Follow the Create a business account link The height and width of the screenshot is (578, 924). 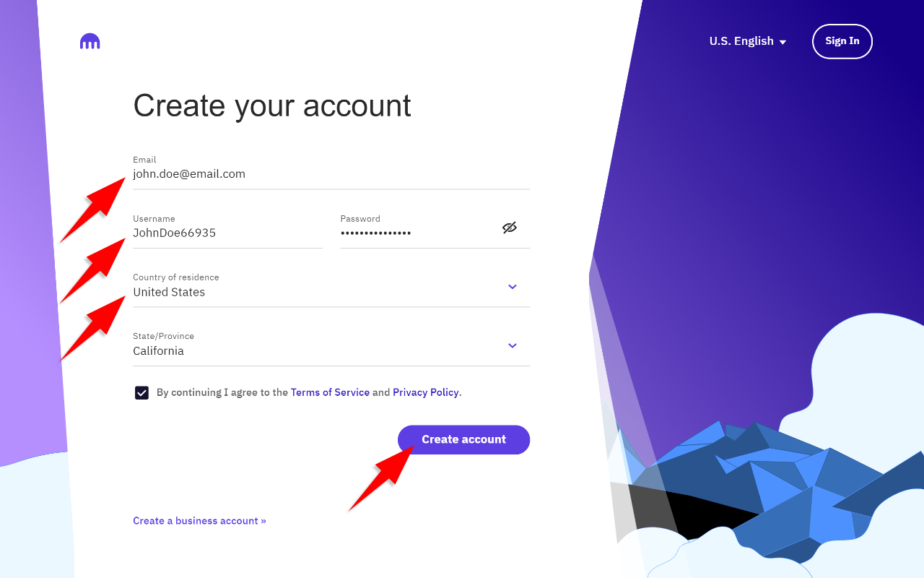(199, 520)
